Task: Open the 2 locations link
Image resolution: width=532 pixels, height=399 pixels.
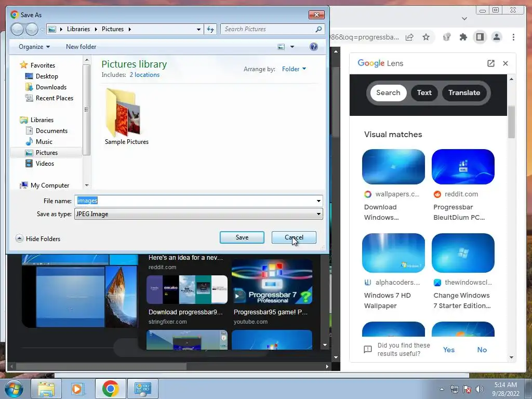Action: (144, 75)
